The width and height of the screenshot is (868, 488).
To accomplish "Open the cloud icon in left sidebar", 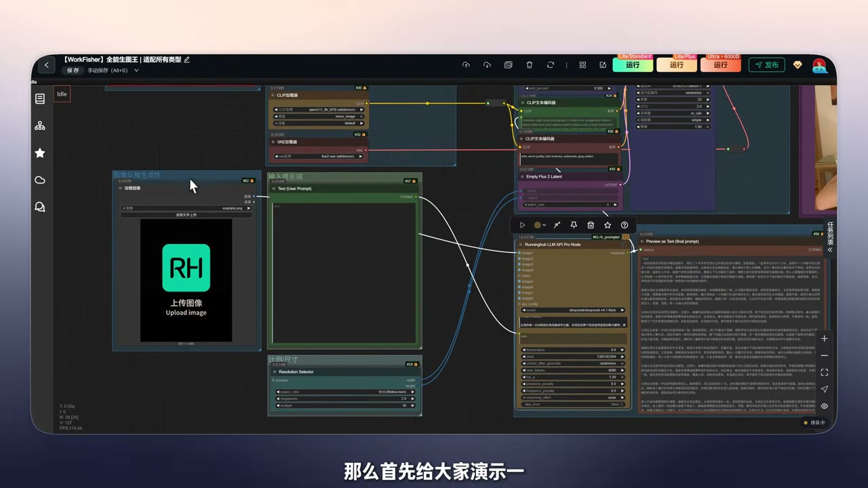I will pos(40,180).
